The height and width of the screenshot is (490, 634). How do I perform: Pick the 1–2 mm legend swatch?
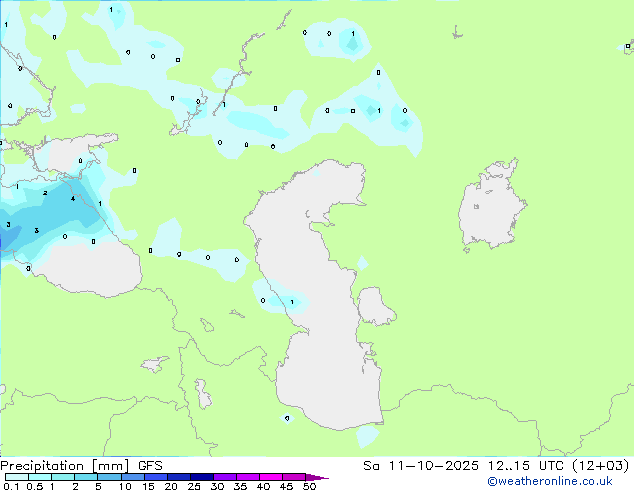(63, 477)
